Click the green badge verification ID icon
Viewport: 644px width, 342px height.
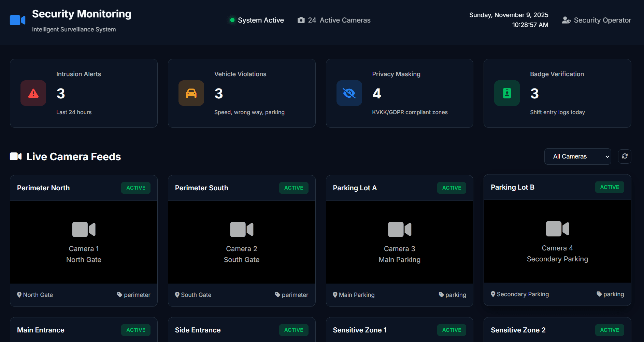507,93
